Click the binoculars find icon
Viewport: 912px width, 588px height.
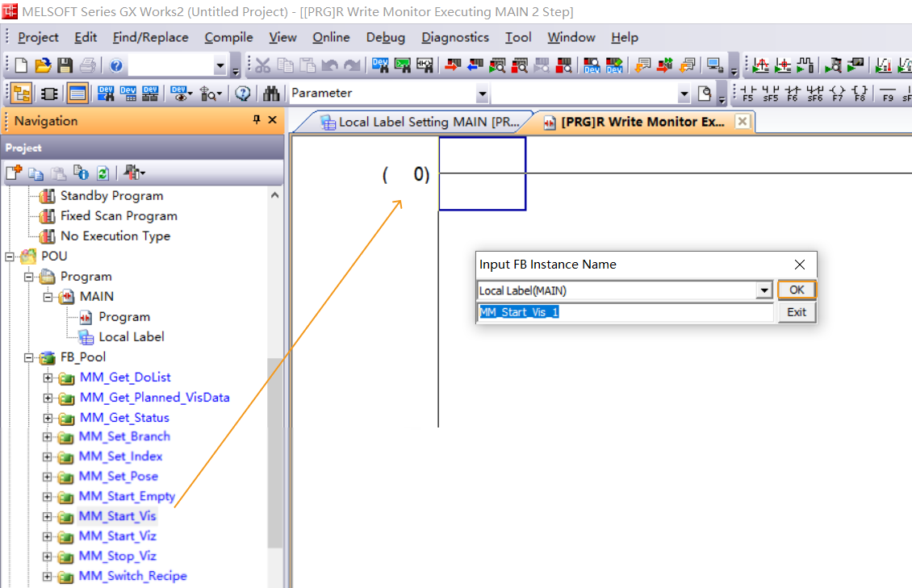(271, 94)
